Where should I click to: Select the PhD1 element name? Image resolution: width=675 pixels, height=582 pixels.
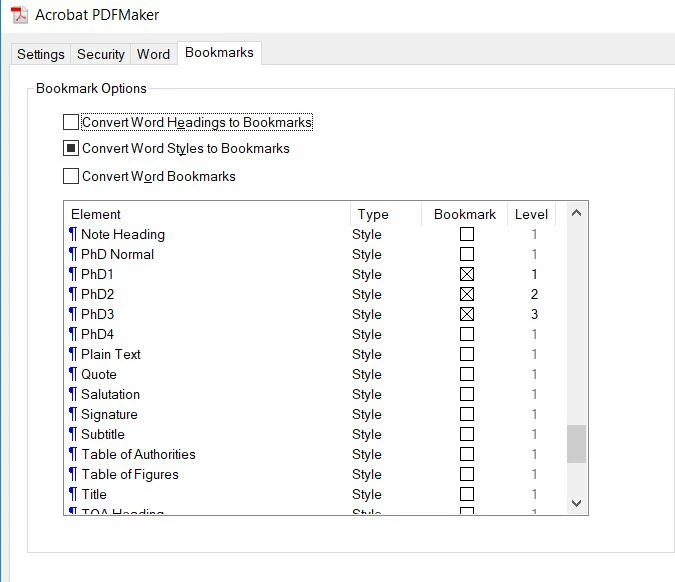pyautogui.click(x=97, y=274)
